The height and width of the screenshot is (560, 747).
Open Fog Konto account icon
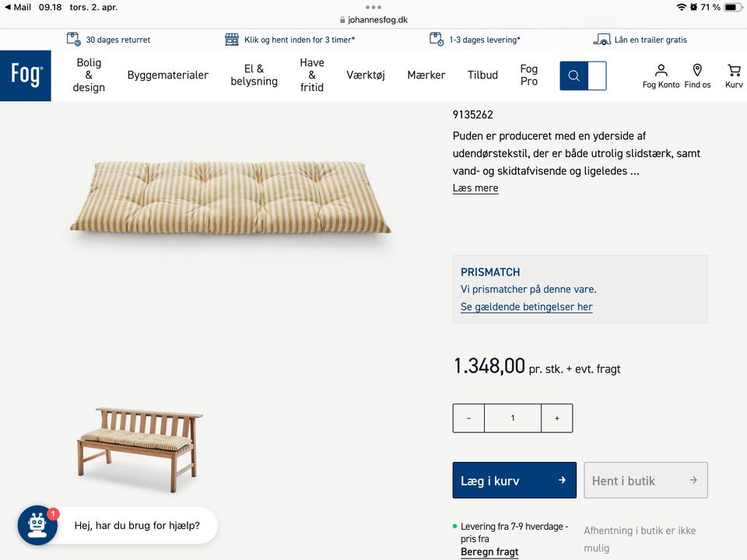[661, 71]
